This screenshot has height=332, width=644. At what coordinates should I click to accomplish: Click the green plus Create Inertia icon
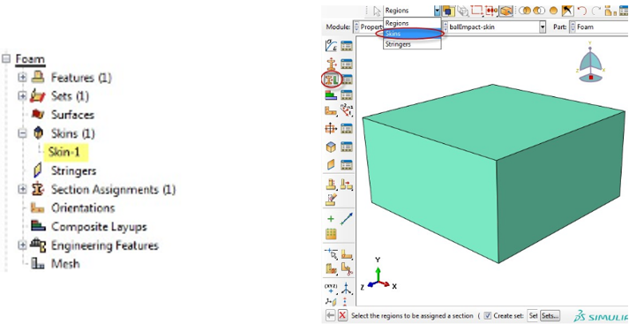(331, 219)
